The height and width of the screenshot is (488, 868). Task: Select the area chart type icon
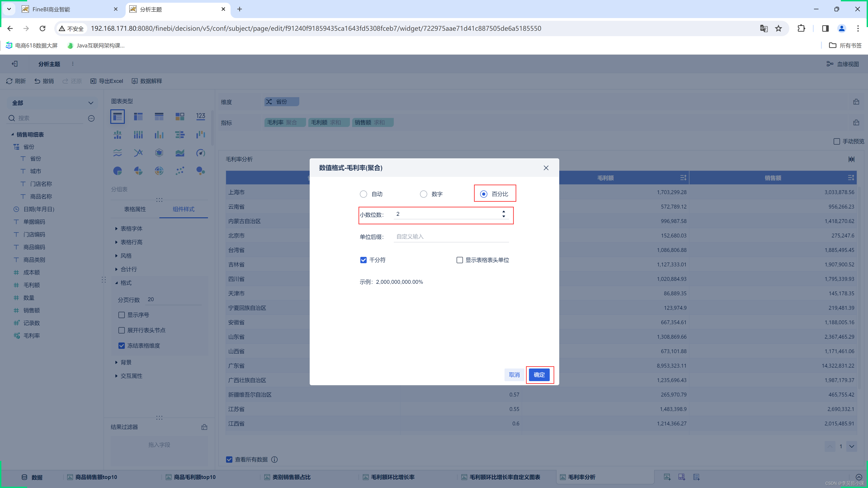(180, 153)
